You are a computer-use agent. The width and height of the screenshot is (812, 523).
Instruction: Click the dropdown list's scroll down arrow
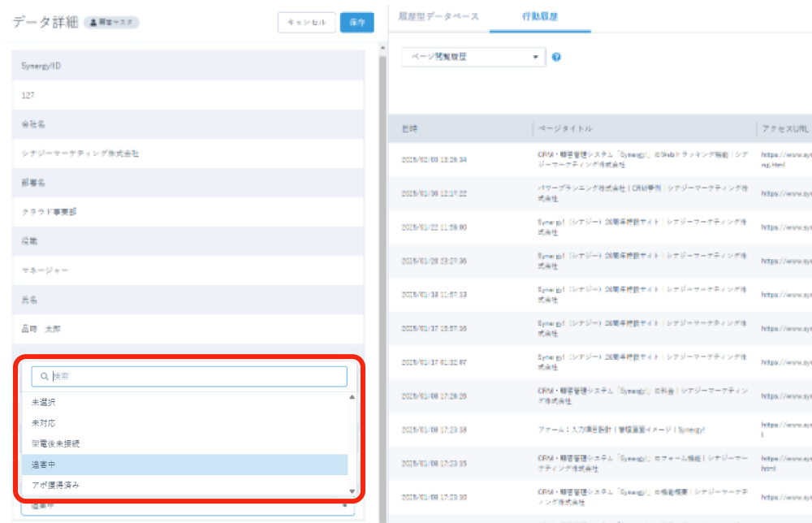(x=352, y=491)
